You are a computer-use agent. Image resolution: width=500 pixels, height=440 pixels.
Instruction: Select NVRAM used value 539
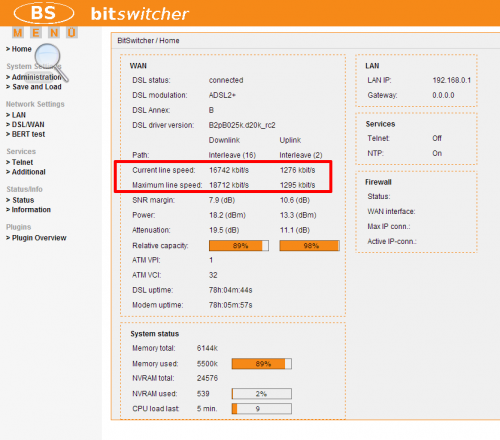(x=203, y=394)
